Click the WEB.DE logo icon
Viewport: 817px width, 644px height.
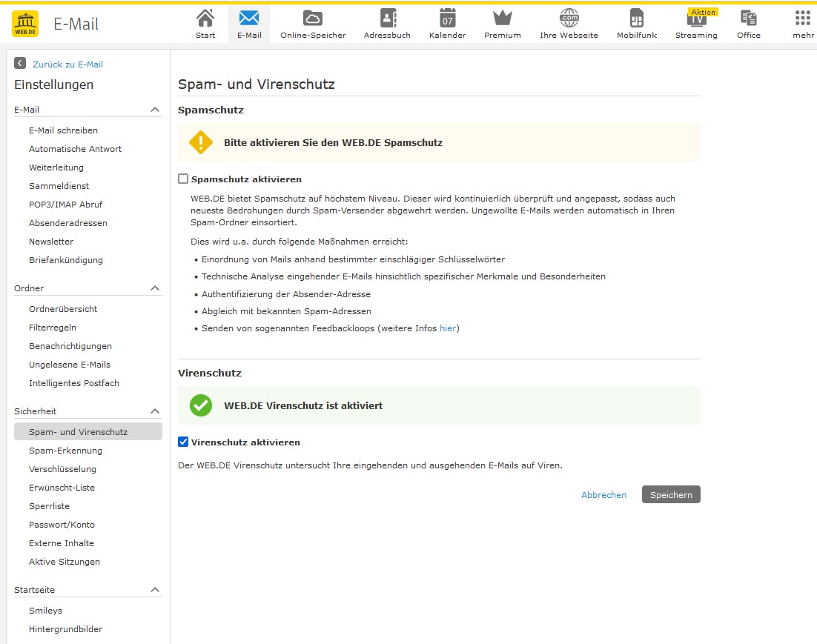pyautogui.click(x=25, y=24)
